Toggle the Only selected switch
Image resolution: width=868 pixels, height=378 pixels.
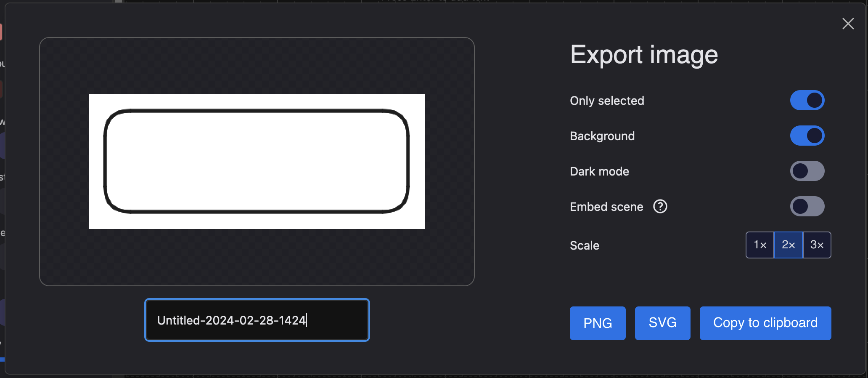[x=807, y=101]
